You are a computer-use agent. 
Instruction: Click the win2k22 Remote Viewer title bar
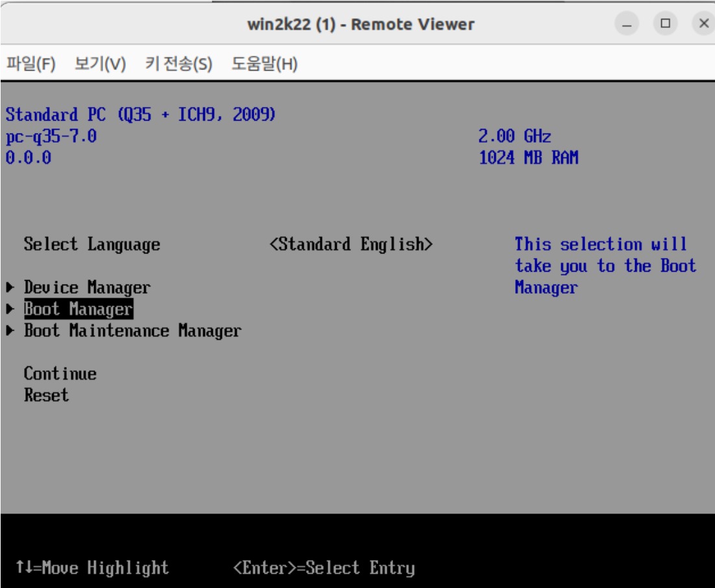(x=361, y=24)
